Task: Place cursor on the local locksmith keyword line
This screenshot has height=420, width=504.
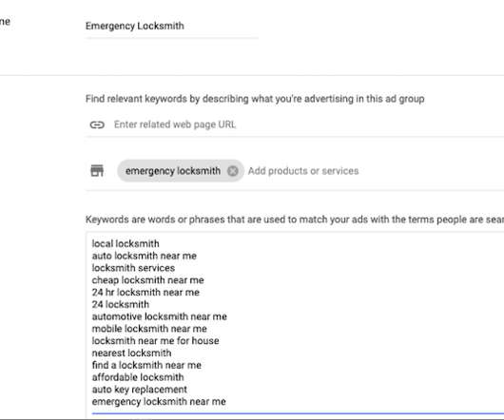Action: pyautogui.click(x=126, y=243)
